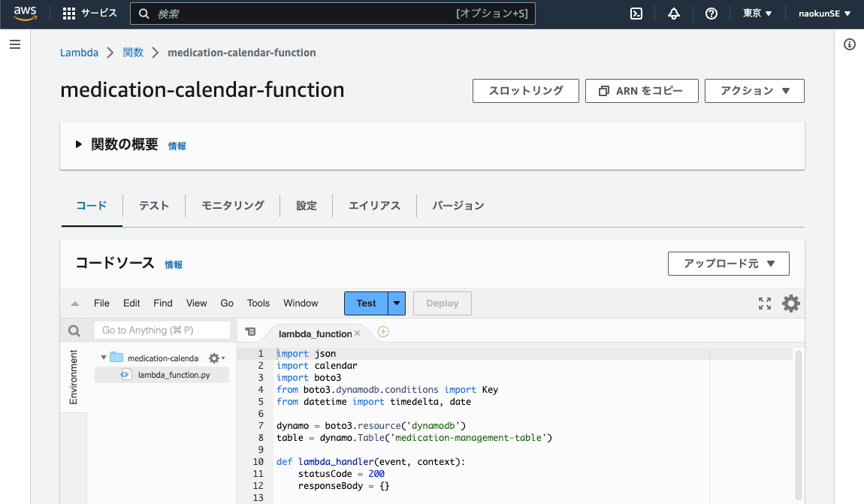864x504 pixels.
Task: Expand the 関数の概要 section
Action: pos(79,144)
